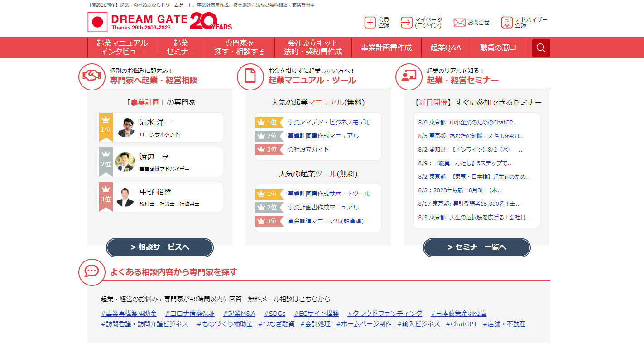Click the document icon for 起業マニュアル・ツール
This screenshot has width=644, height=347.
tap(250, 76)
